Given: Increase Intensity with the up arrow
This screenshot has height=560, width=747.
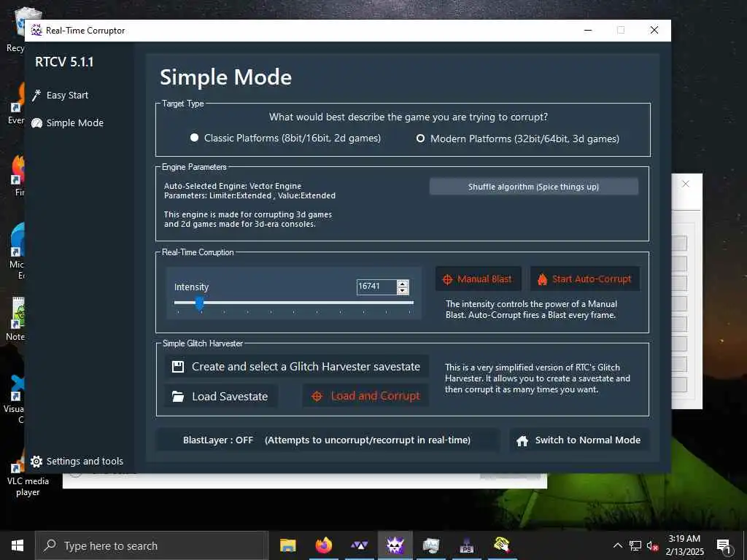Looking at the screenshot, I should [x=403, y=284].
